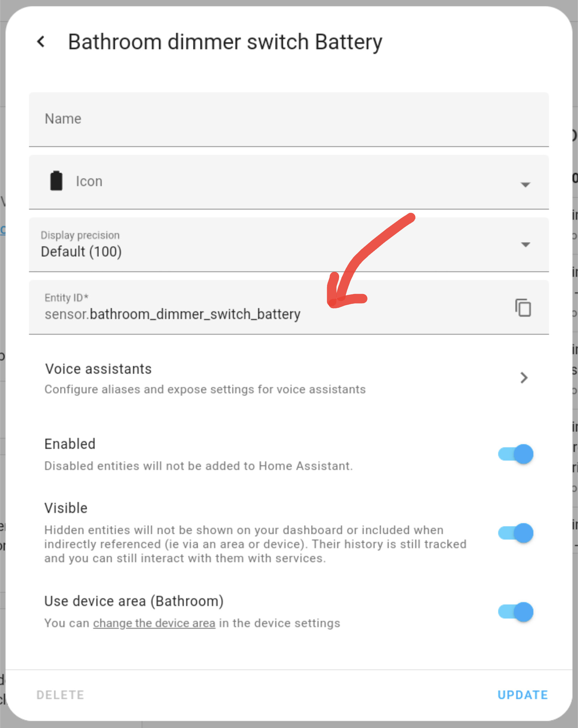Image resolution: width=578 pixels, height=728 pixels.
Task: Disable Use device area (Bathroom) switch
Action: [x=515, y=612]
